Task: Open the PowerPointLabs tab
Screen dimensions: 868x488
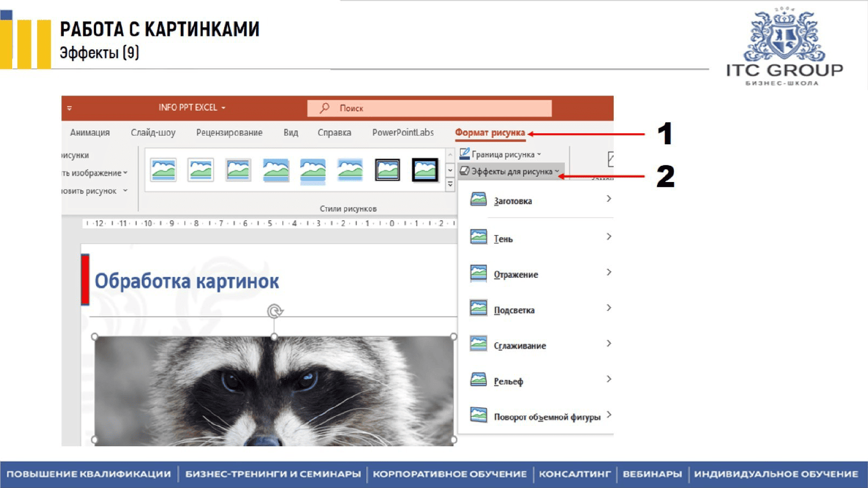Action: pos(403,133)
